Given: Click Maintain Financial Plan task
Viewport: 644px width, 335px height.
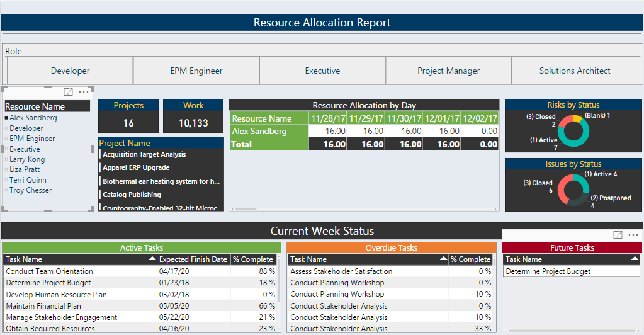Looking at the screenshot, I should pos(43,306).
